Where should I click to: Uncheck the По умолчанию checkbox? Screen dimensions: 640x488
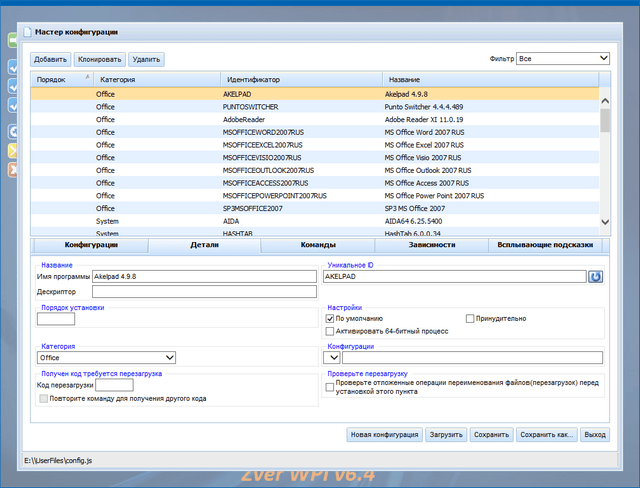tap(331, 318)
